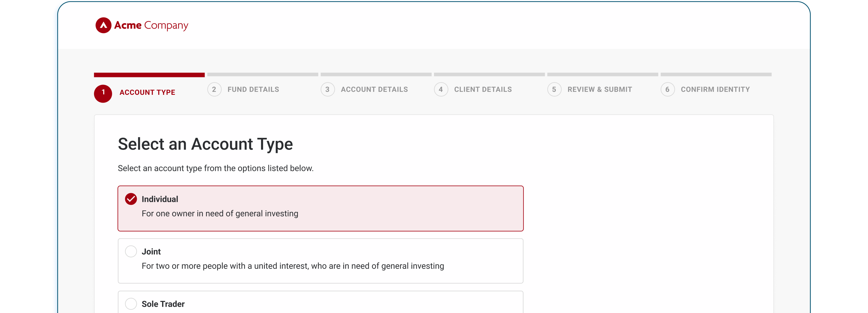Open the Confirm Identity step label
868x313 pixels.
pos(715,89)
